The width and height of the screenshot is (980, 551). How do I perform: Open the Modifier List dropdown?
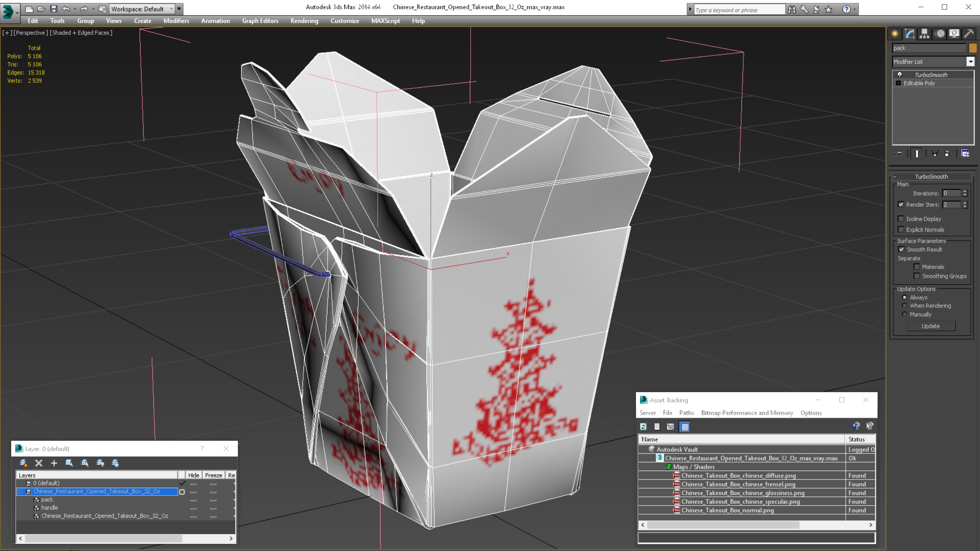[970, 62]
